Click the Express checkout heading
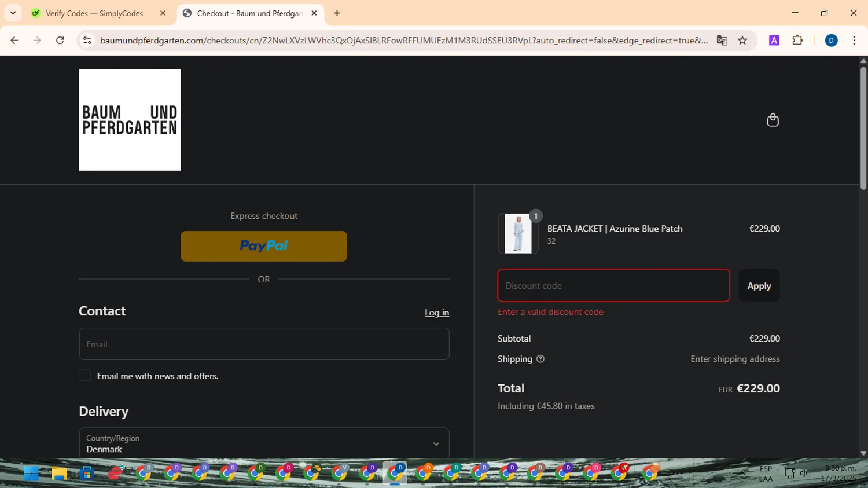This screenshot has width=868, height=488. (x=264, y=216)
